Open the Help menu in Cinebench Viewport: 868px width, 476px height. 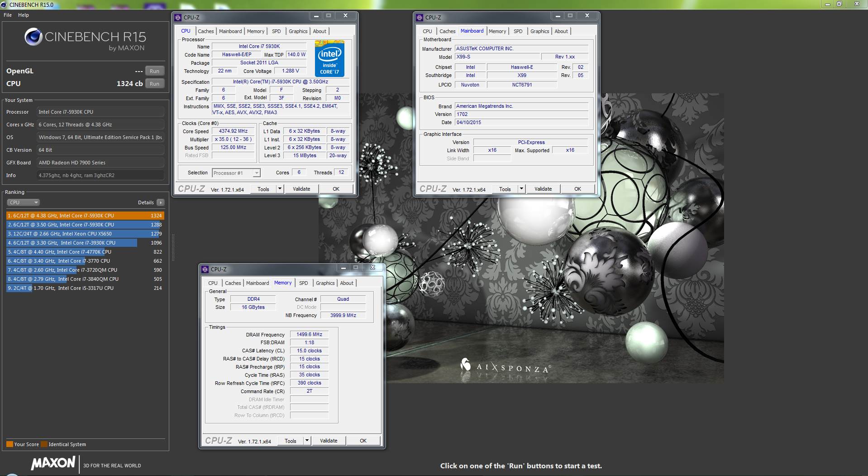[x=24, y=15]
